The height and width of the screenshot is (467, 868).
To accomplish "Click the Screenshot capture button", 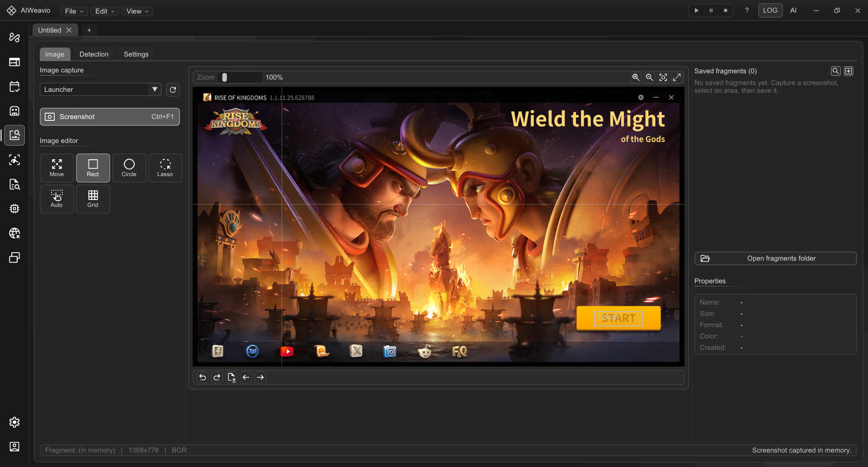I will tap(110, 117).
